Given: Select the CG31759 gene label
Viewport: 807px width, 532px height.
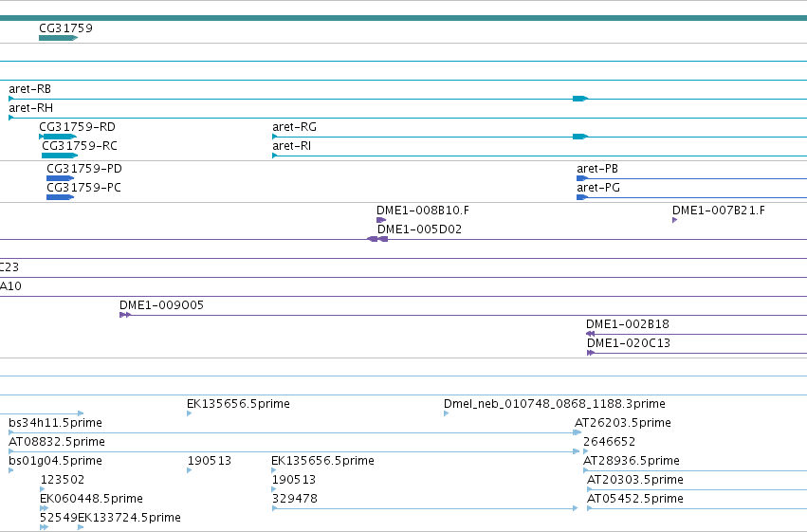Looking at the screenshot, I should [65, 28].
